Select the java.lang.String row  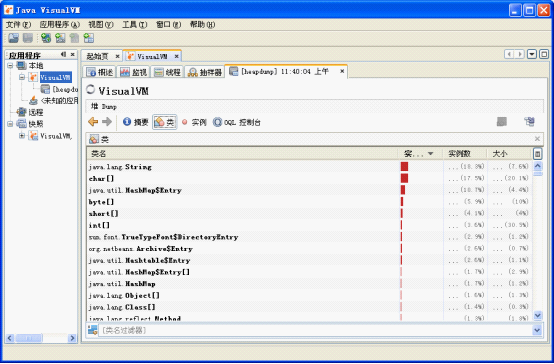coord(310,167)
